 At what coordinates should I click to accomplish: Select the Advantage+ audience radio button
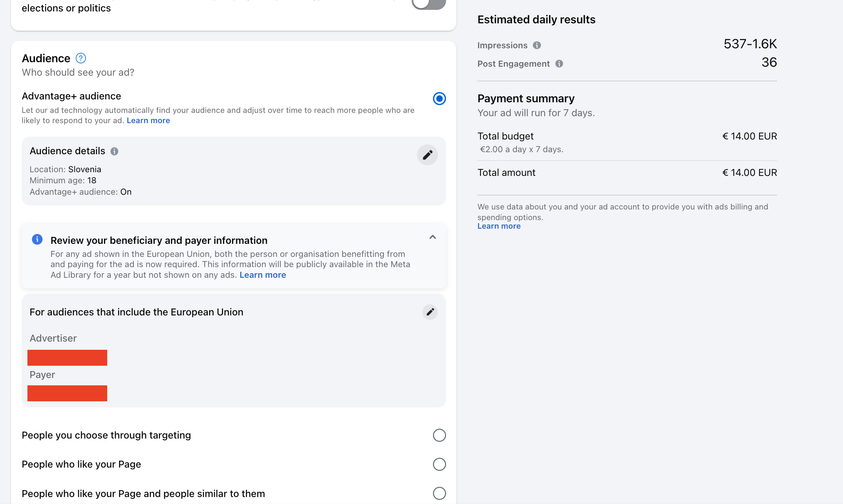(x=439, y=99)
